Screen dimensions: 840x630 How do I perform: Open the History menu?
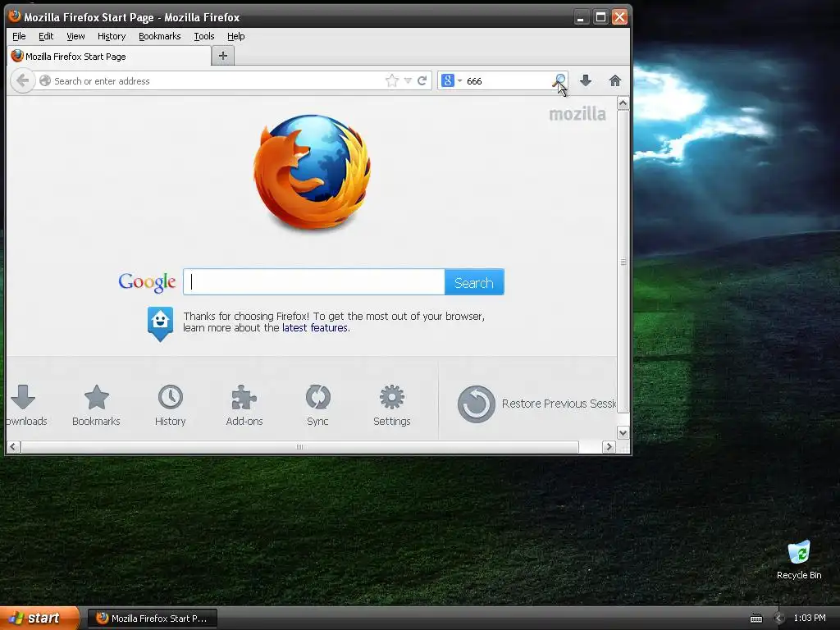click(112, 36)
